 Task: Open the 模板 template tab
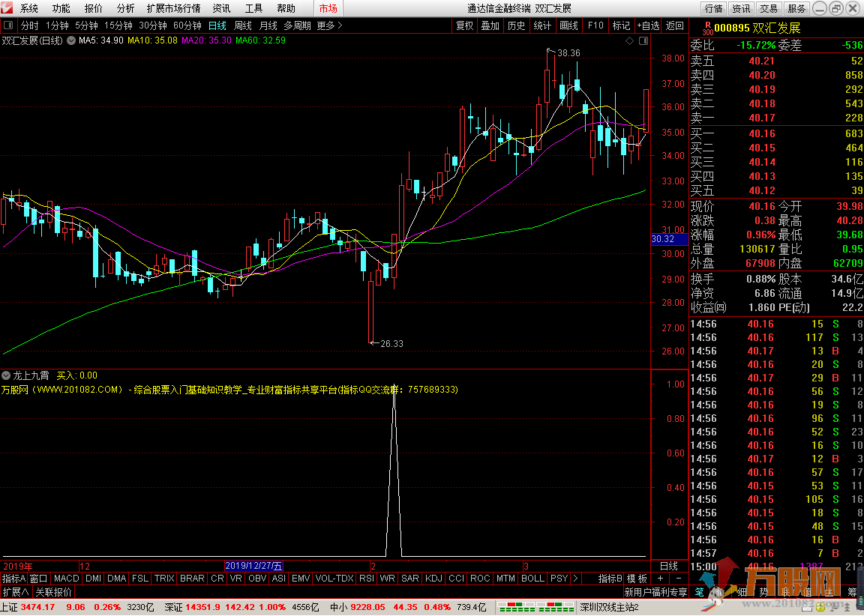point(637,578)
